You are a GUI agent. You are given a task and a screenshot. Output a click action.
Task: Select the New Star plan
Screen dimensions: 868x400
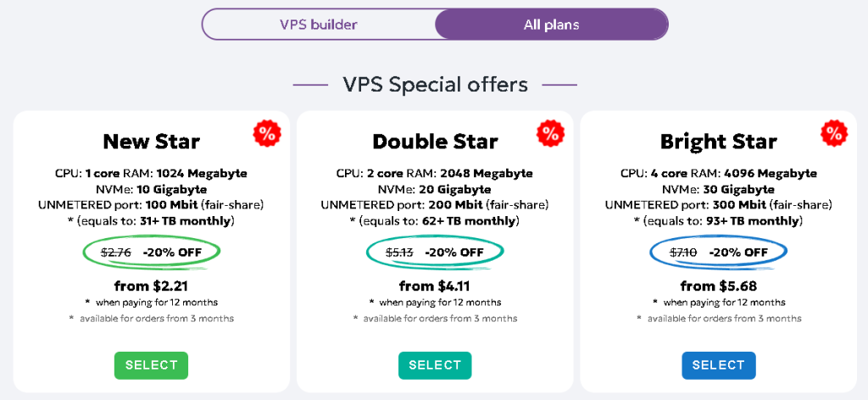[x=151, y=365]
